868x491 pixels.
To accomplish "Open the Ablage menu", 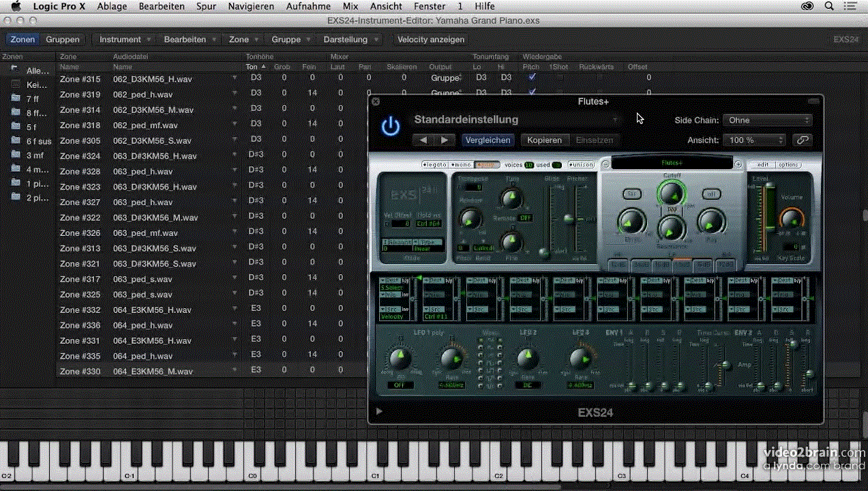I will click(112, 6).
